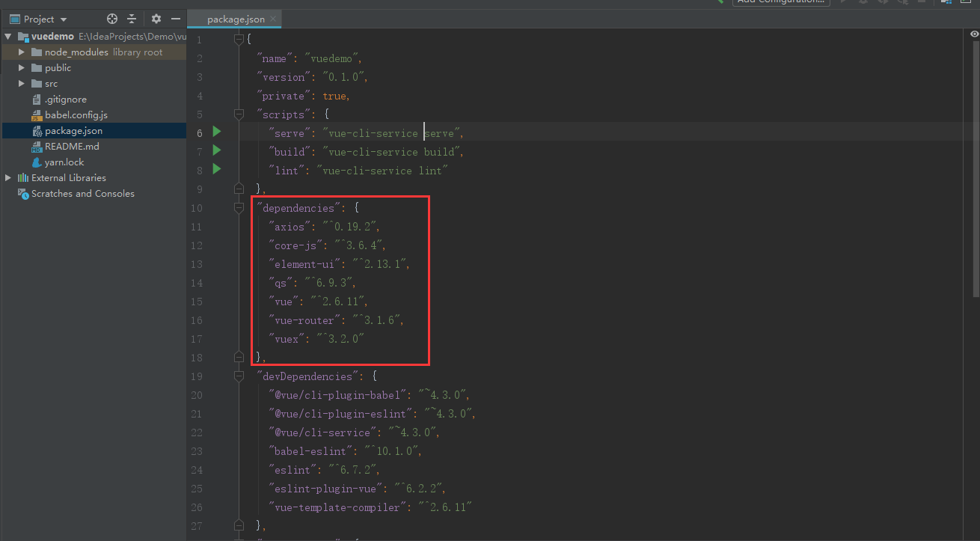Viewport: 980px width, 541px height.
Task: Click the "qs" dependency key
Action: tap(279, 283)
